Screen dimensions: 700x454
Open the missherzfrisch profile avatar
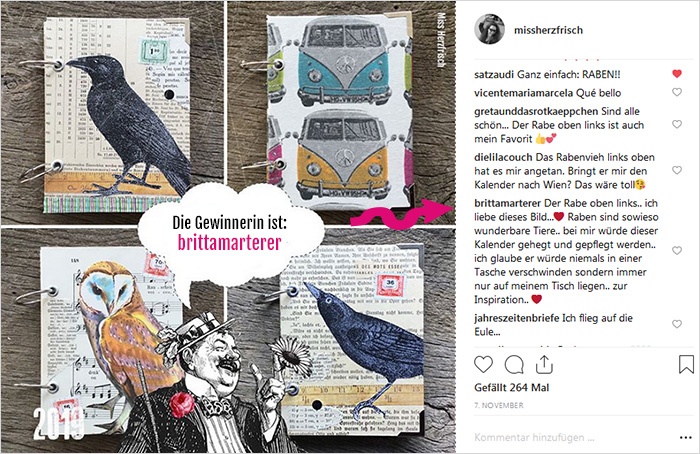(x=489, y=29)
